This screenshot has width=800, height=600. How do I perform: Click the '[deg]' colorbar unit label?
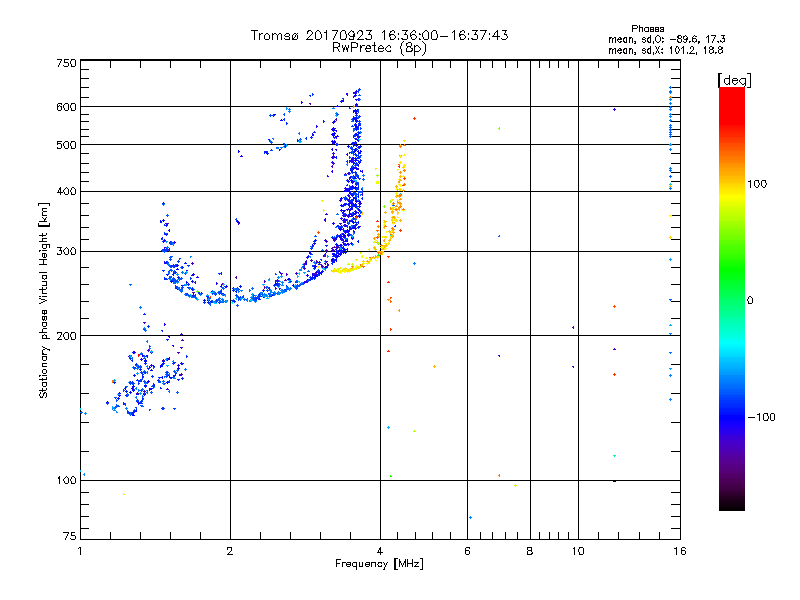tap(734, 80)
